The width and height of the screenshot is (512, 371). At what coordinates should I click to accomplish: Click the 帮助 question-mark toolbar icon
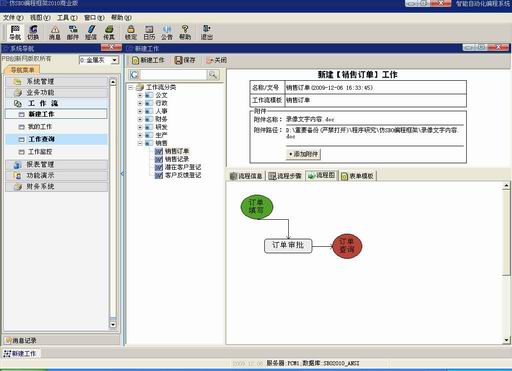click(185, 32)
